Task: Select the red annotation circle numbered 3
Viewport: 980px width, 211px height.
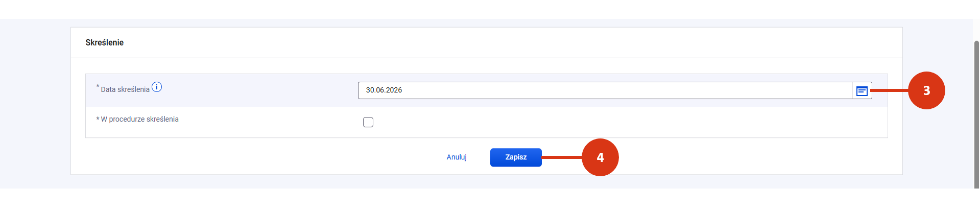Action: pos(926,90)
